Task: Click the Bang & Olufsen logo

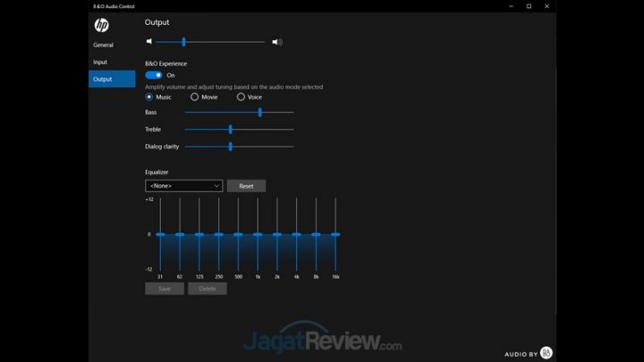Action: pyautogui.click(x=547, y=353)
